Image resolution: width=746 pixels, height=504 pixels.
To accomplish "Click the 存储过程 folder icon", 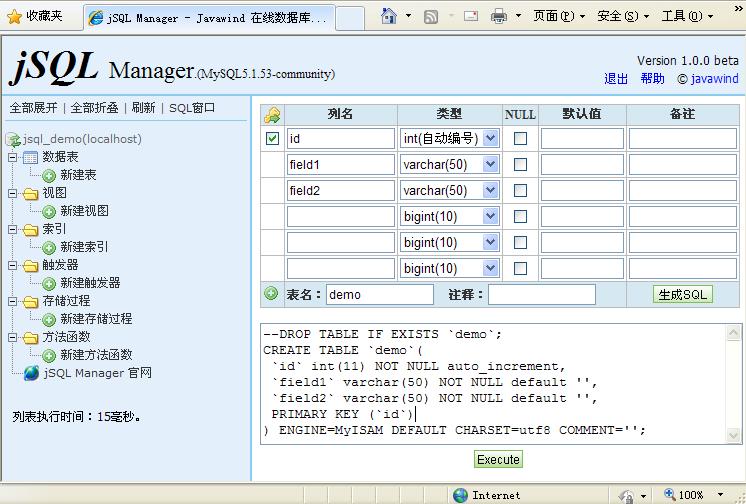I will click(30, 301).
